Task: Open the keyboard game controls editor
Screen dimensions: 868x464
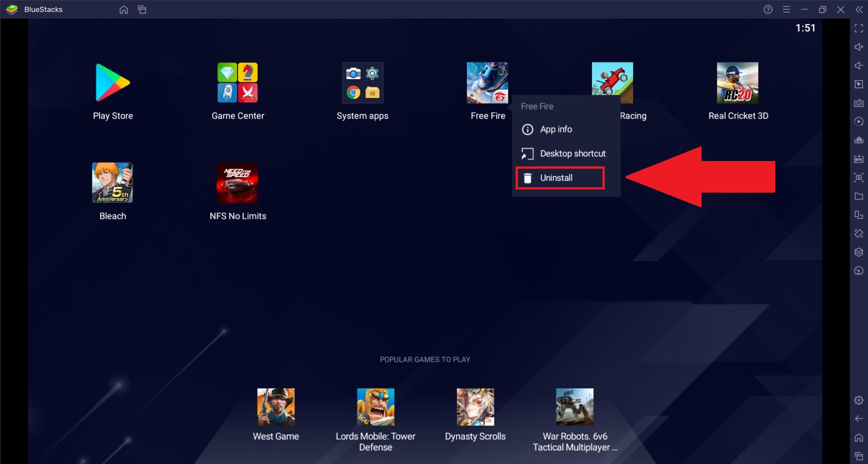Action: (x=858, y=103)
